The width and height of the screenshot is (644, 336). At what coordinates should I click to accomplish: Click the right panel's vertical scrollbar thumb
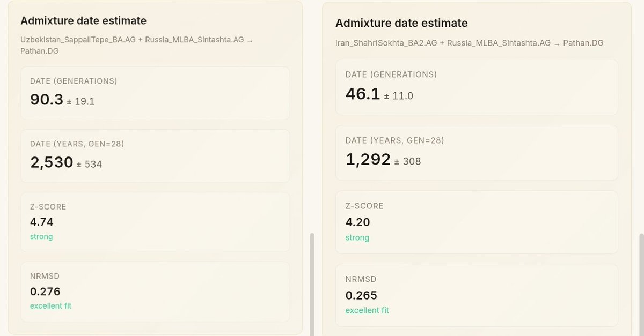[640, 285]
